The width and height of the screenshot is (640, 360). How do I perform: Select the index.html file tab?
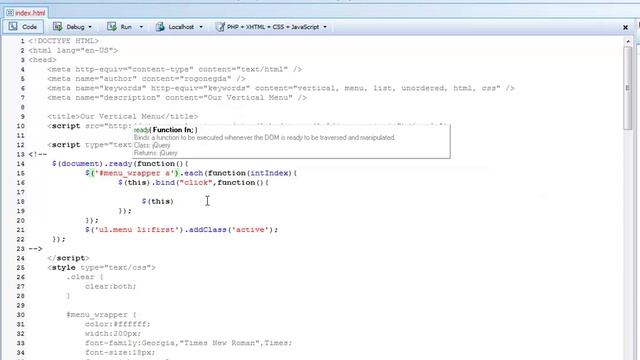coord(26,13)
